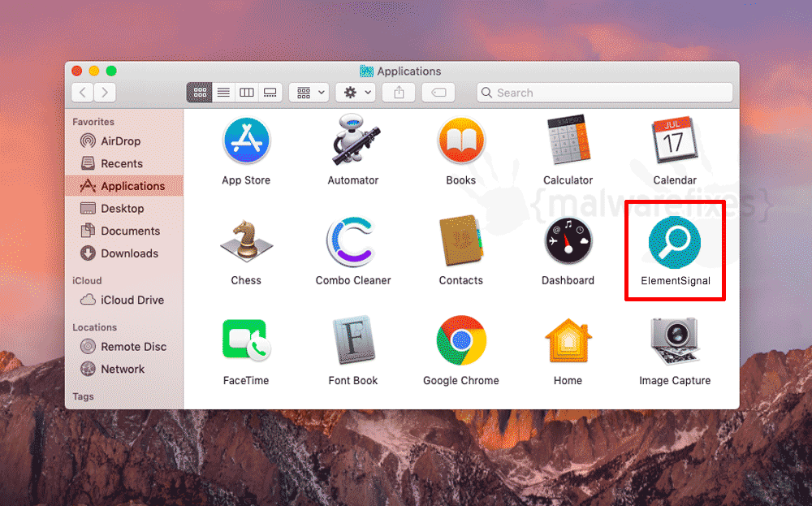Select the ElementSignal magnifier icon

(674, 242)
